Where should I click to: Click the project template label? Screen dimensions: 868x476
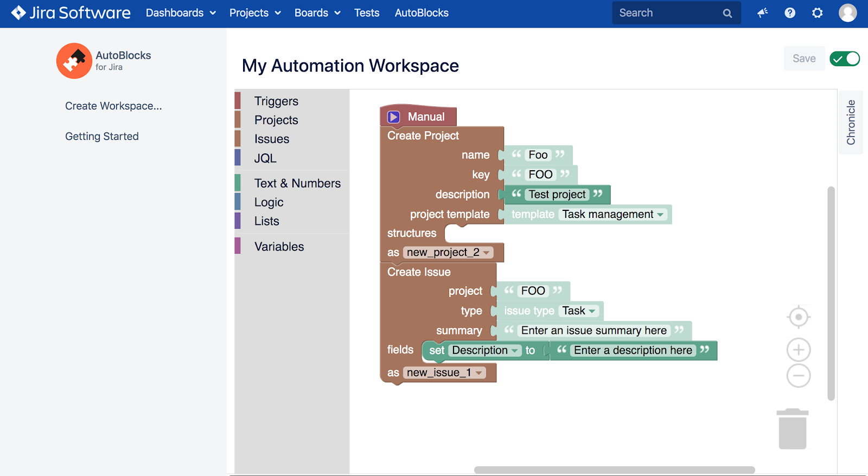[x=450, y=214]
